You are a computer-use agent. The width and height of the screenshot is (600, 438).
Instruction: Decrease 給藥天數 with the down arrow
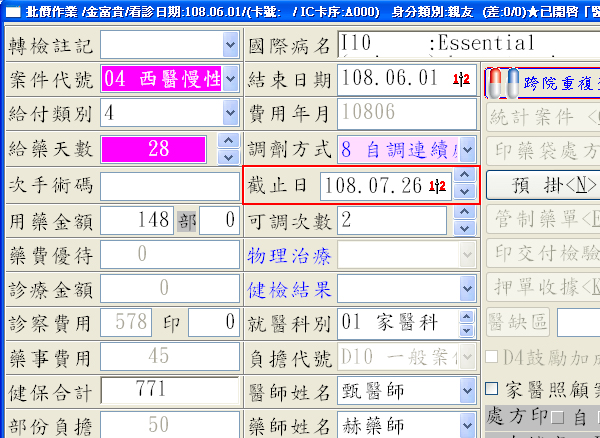(x=228, y=157)
